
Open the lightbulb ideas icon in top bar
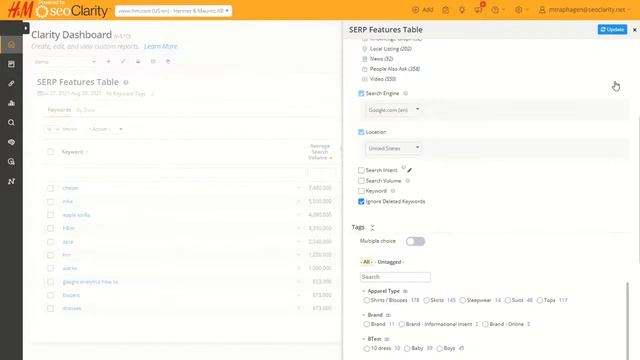[x=462, y=10]
